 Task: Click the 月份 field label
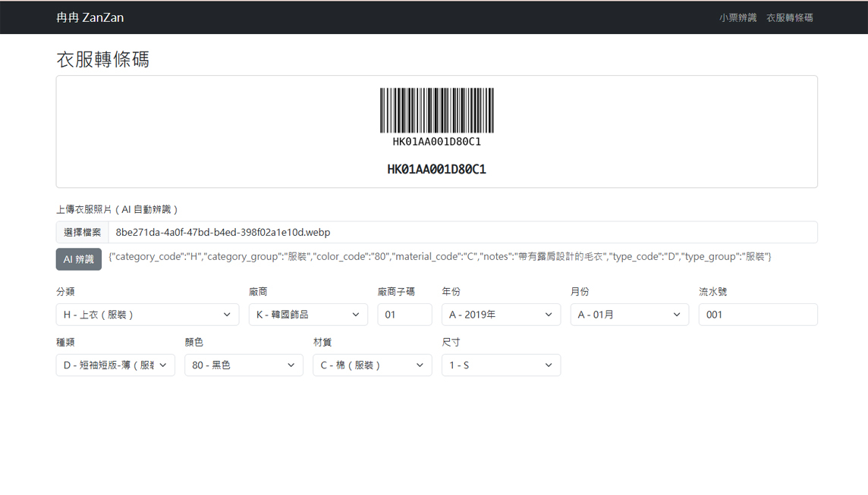click(580, 292)
